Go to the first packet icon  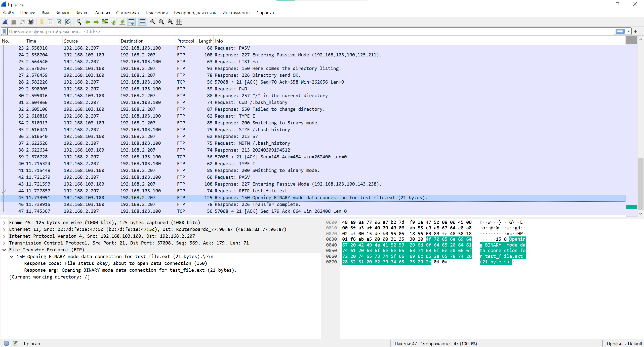[x=114, y=22]
